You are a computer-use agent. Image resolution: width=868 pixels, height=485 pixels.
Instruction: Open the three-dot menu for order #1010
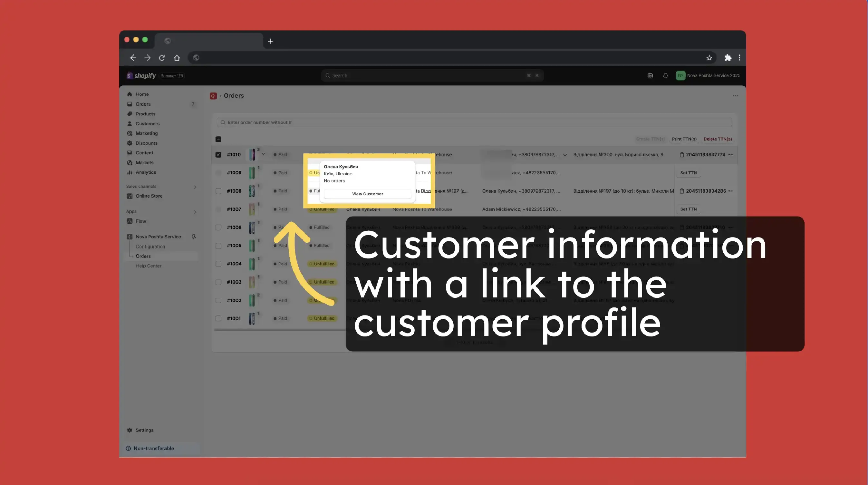pos(731,155)
